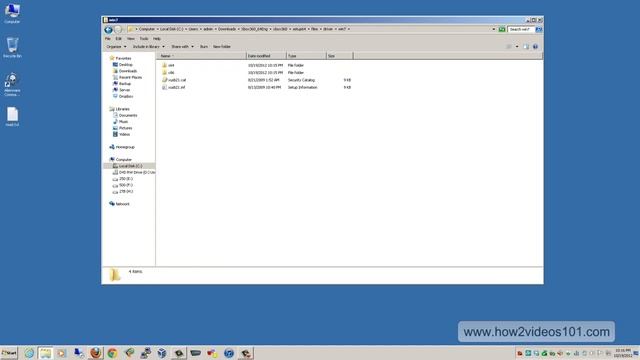Screen dimensions: 640x360
Task: Go to driver in the breadcrumb path
Action: [x=328, y=29]
